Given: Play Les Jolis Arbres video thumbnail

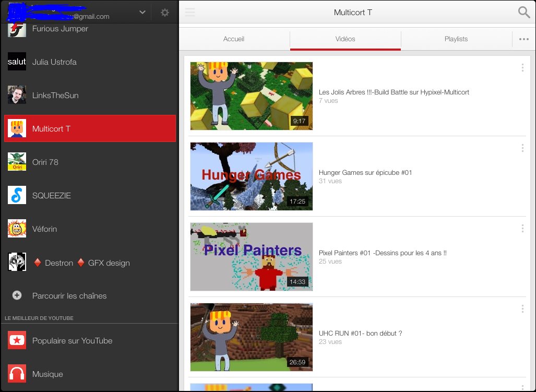Looking at the screenshot, I should [x=251, y=96].
